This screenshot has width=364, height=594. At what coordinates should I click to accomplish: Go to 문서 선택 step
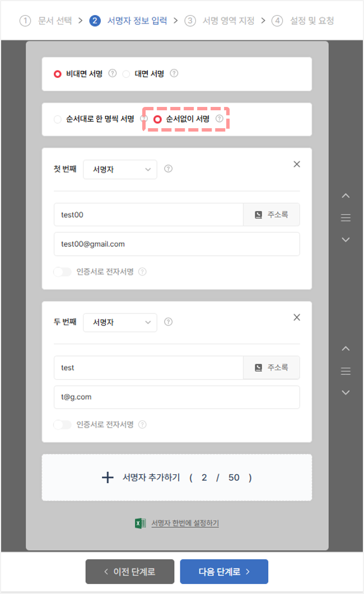tap(46, 21)
